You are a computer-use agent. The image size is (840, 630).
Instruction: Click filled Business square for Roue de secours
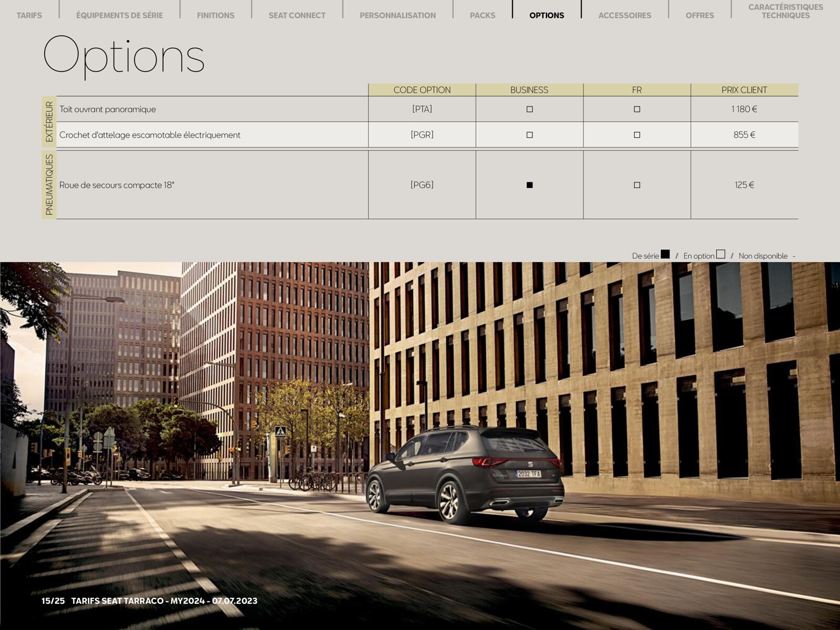click(x=529, y=185)
